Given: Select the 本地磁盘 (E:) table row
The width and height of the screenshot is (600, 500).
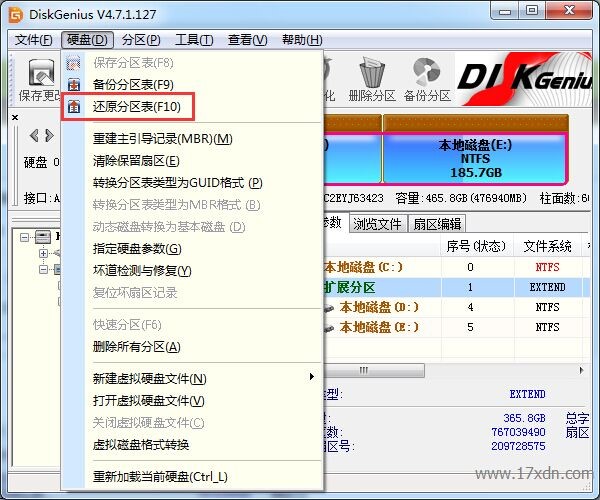Looking at the screenshot, I should 455,327.
